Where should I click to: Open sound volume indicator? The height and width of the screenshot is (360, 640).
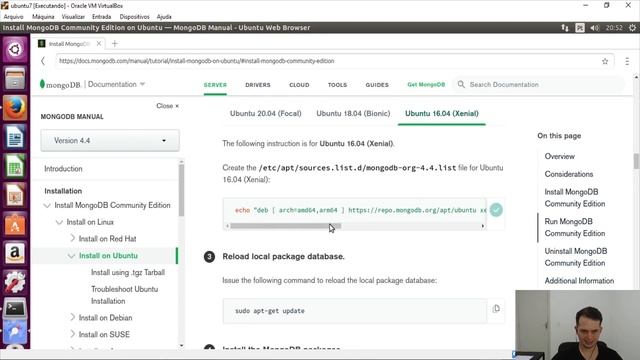click(x=595, y=28)
